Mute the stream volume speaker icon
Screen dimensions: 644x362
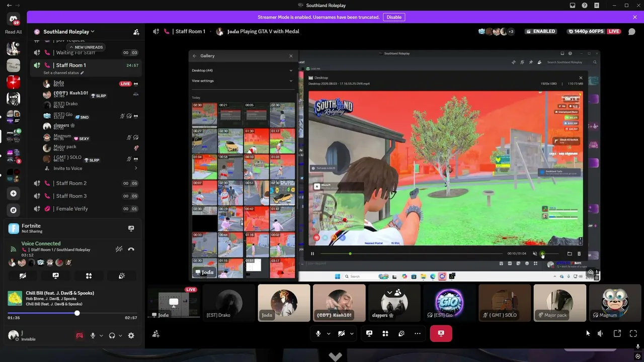(x=600, y=333)
